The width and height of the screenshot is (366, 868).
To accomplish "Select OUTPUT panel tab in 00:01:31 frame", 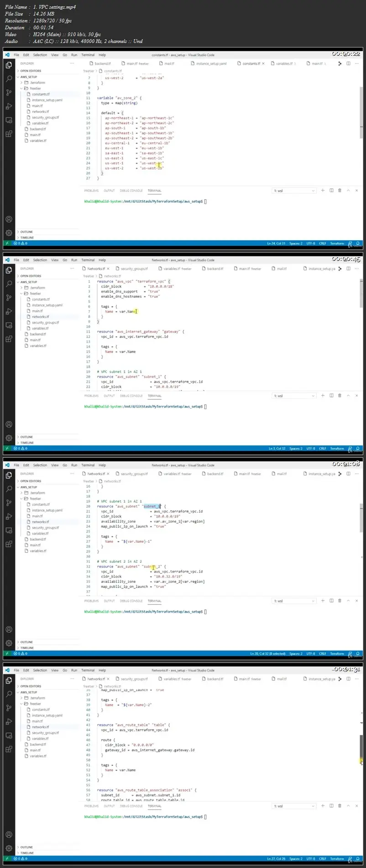I will pos(110,806).
